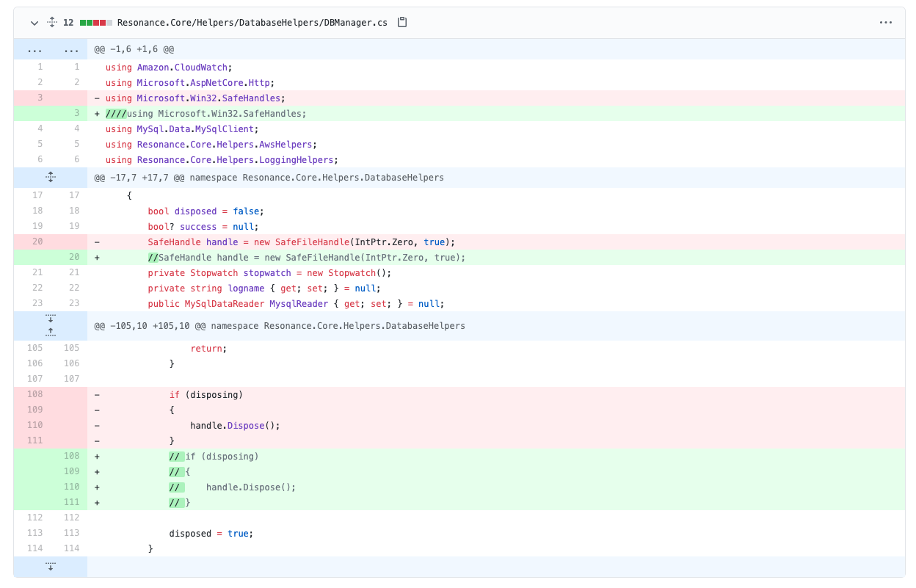
Task: Click the removed if (disposing) line
Action: (x=206, y=395)
